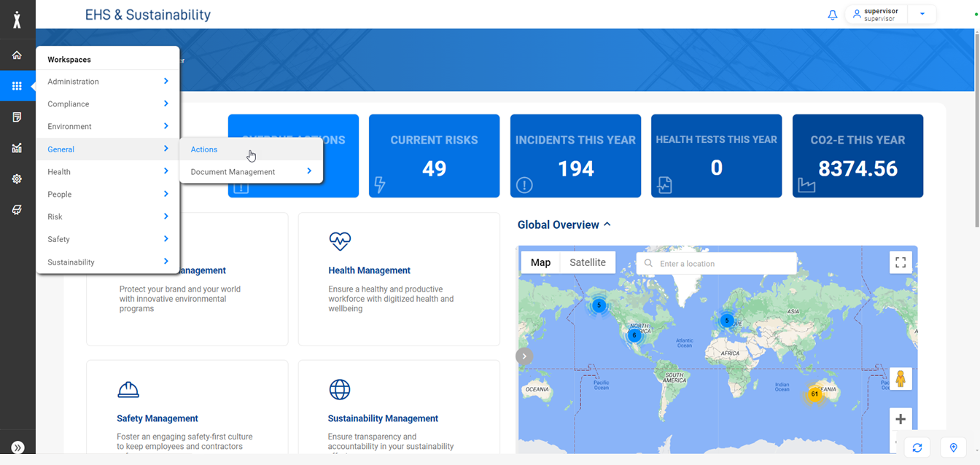This screenshot has height=465, width=980.
Task: Select the Map view type
Action: tap(540, 262)
